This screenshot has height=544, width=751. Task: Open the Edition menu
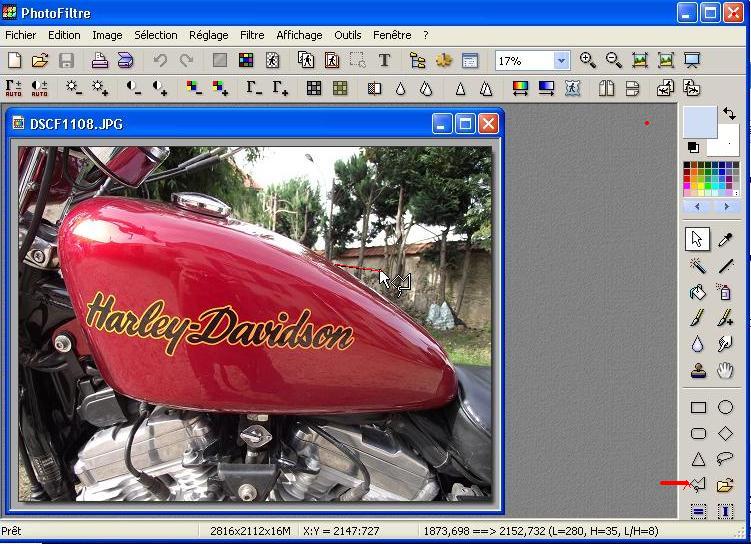(64, 35)
